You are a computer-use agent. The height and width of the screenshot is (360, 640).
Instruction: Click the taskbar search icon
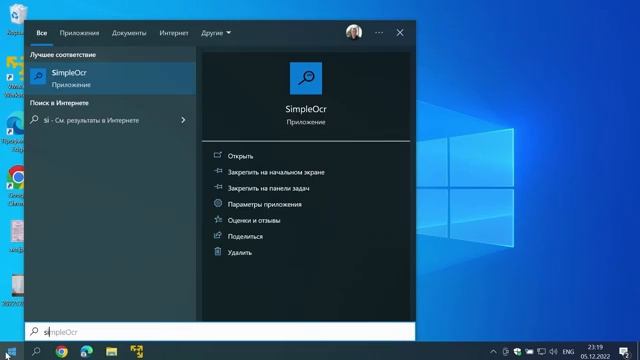pos(36,351)
